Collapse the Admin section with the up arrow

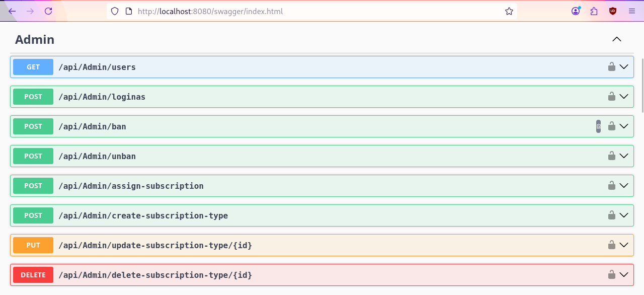[x=616, y=39]
